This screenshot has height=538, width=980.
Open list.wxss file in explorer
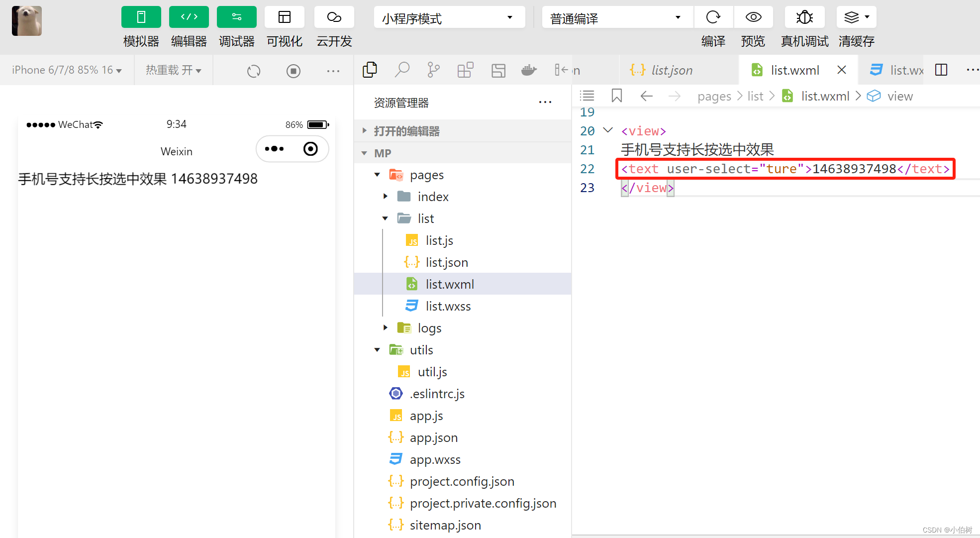(448, 306)
